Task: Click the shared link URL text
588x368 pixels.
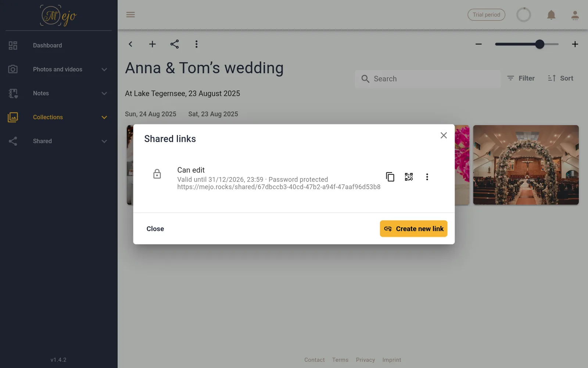Action: click(x=279, y=187)
